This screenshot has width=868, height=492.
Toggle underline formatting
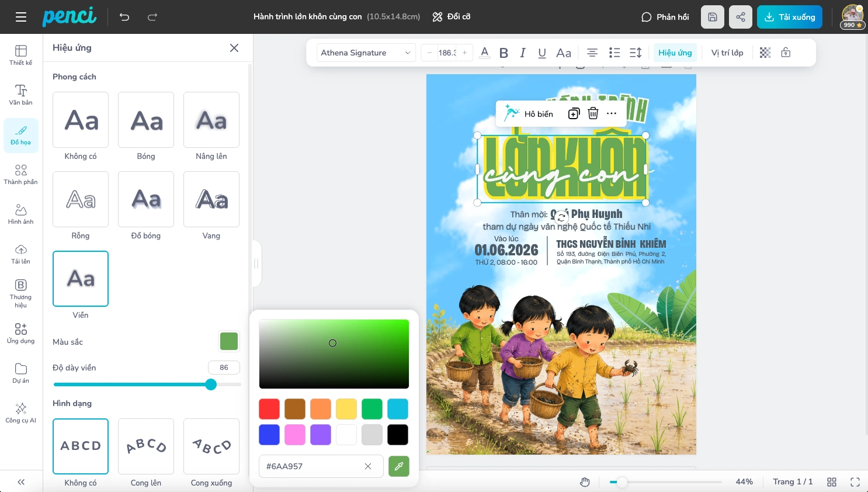tap(542, 53)
